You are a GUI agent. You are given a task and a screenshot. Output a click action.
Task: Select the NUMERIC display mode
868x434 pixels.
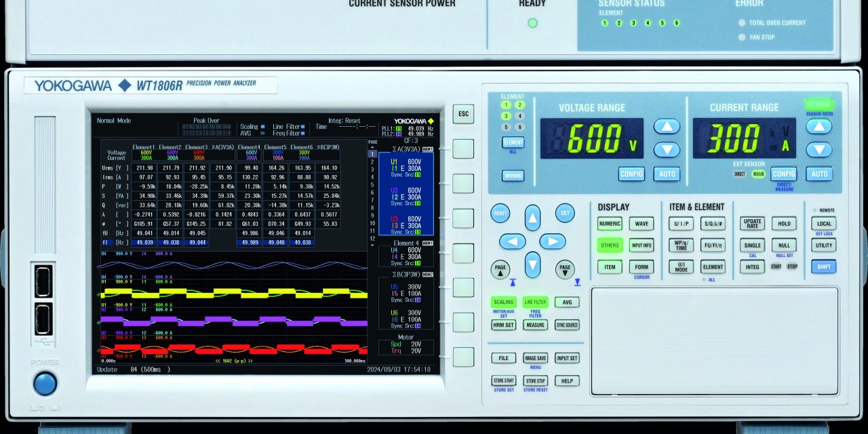tap(610, 223)
